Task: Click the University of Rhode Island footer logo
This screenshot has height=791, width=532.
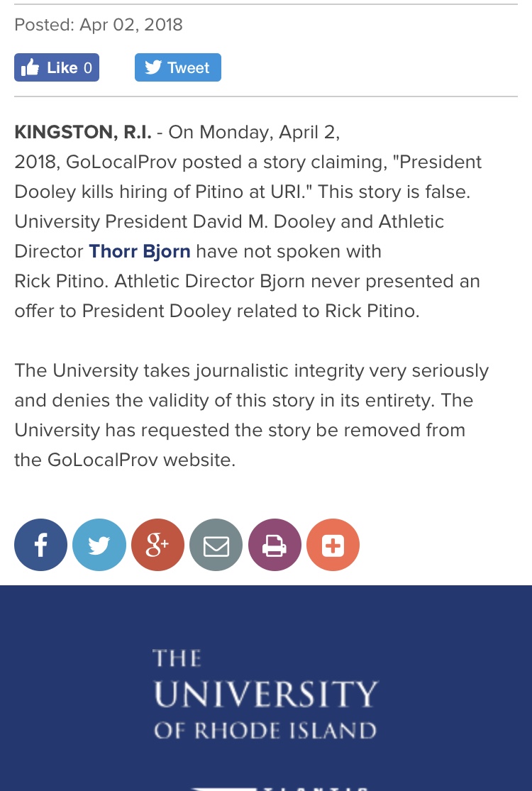Action: click(x=265, y=695)
